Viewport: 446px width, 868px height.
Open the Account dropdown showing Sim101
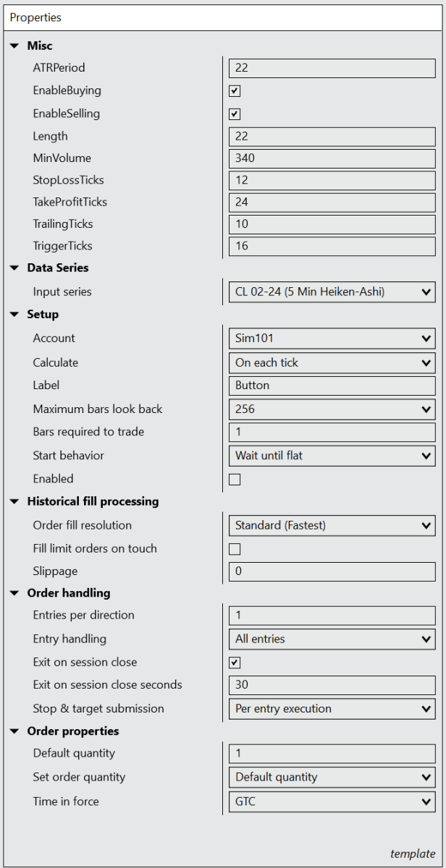click(x=332, y=339)
